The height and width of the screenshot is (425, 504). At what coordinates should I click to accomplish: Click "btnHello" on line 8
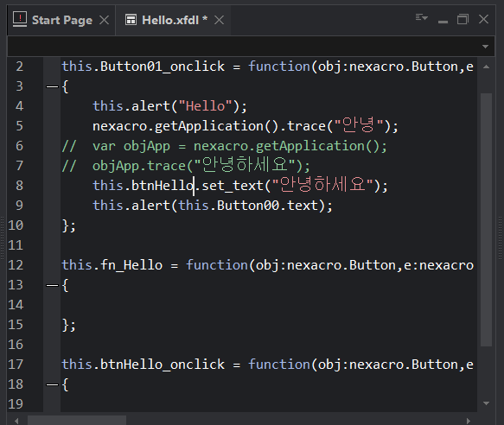(163, 186)
